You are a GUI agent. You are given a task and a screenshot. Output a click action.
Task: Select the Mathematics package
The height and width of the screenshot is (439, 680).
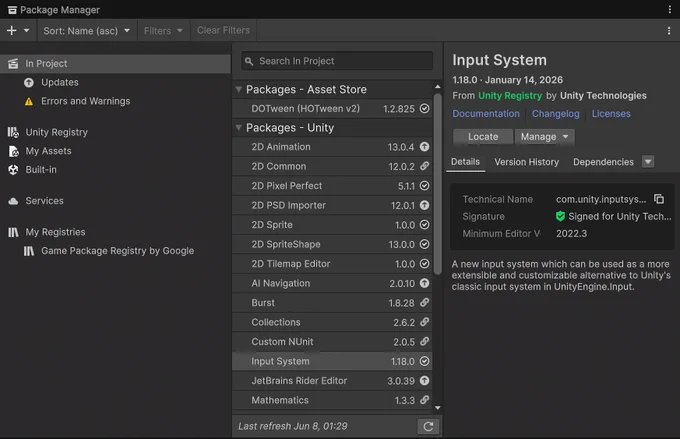click(x=332, y=401)
